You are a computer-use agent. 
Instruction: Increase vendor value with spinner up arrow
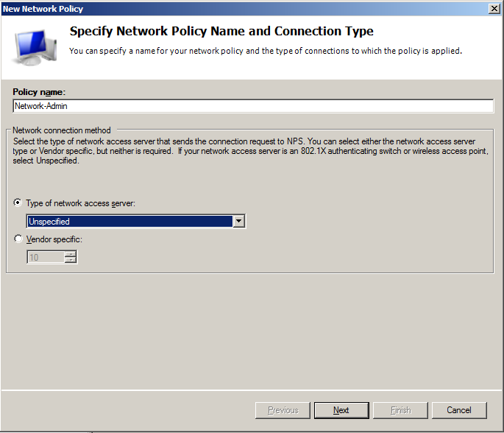(70, 254)
